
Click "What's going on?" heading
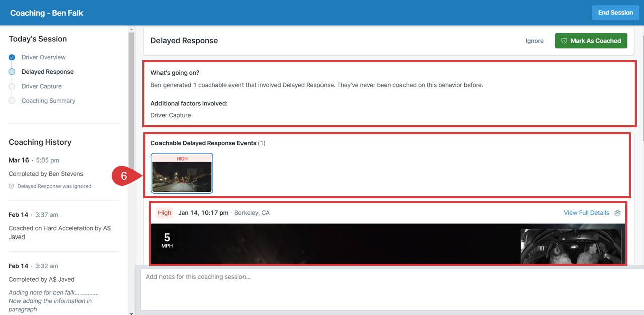pyautogui.click(x=175, y=73)
